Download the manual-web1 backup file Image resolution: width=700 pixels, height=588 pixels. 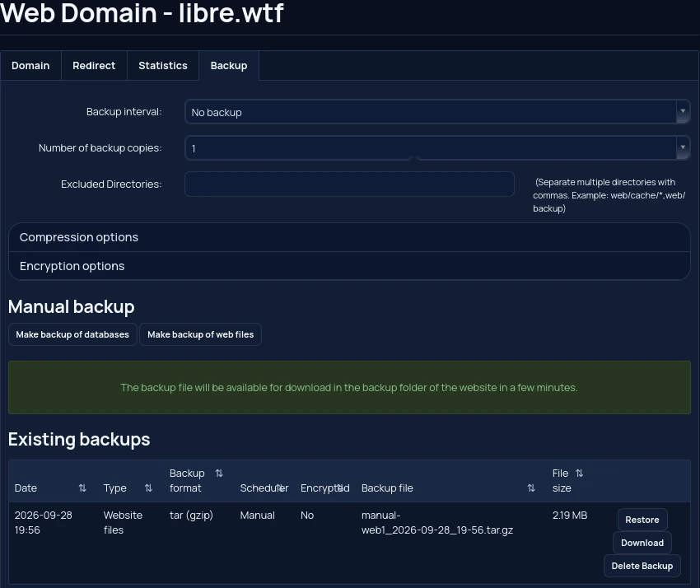pos(642,543)
